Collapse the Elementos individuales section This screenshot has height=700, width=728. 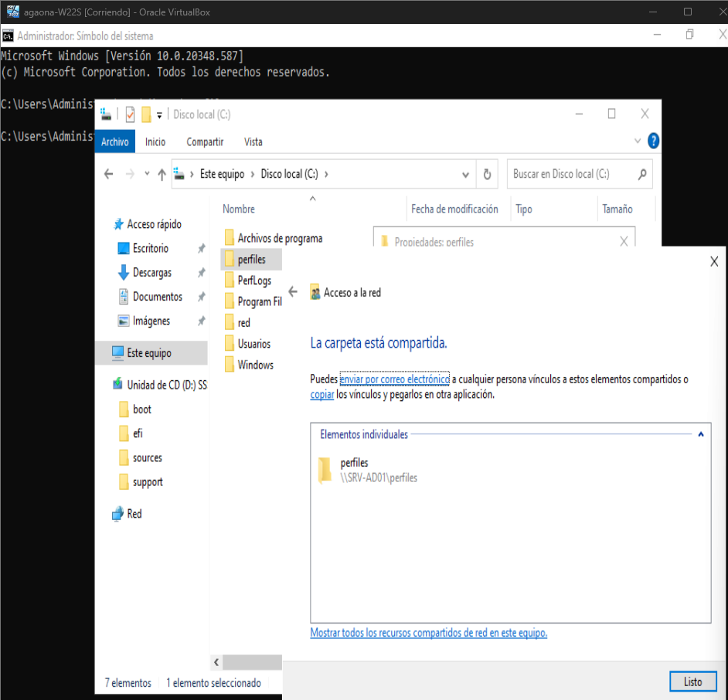[700, 434]
